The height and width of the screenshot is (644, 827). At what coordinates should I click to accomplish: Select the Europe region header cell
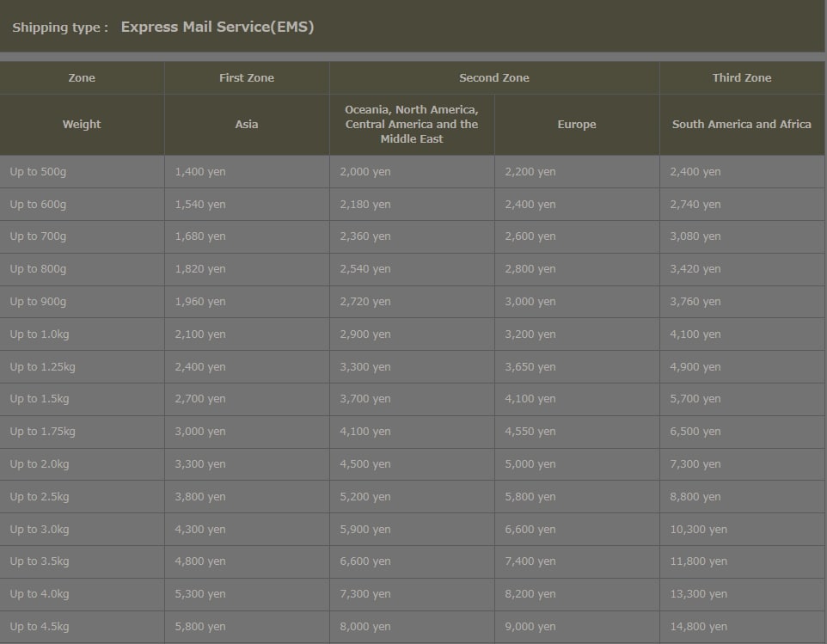pyautogui.click(x=576, y=124)
